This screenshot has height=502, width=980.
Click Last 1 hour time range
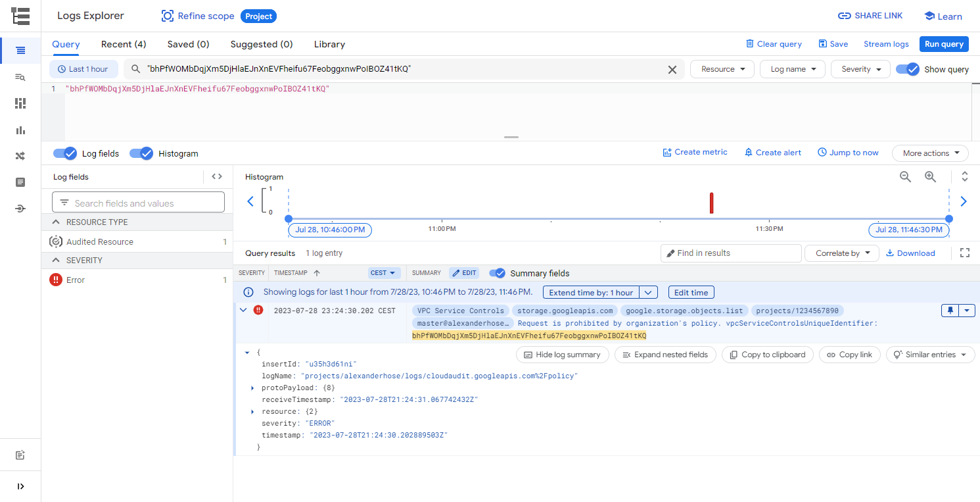click(83, 69)
